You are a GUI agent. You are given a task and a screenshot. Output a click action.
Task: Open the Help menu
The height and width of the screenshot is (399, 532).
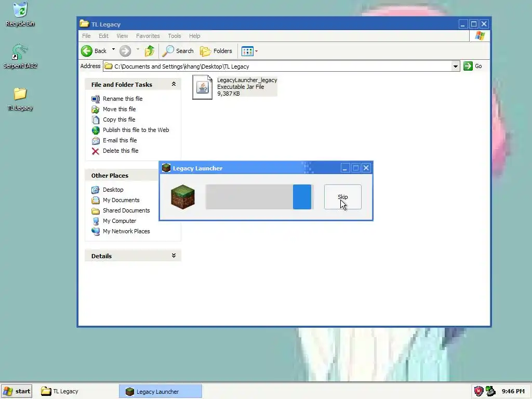click(194, 36)
